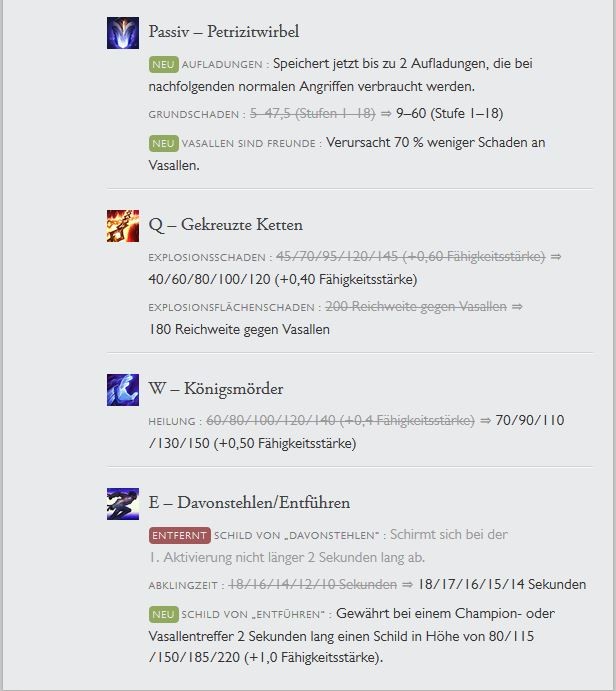Select the heading Passiv – Petrizitwirbel
This screenshot has width=616, height=691.
tap(224, 32)
